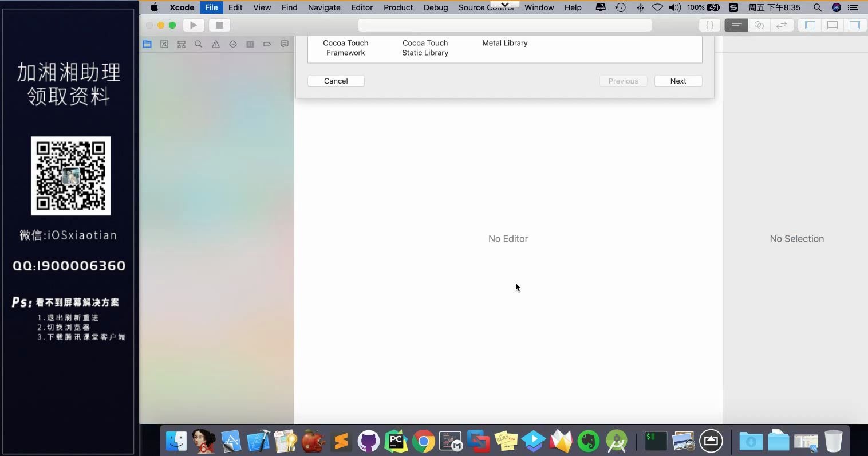Open the Downloads folder in Dock
Screen dimensions: 868x456
coord(751,441)
